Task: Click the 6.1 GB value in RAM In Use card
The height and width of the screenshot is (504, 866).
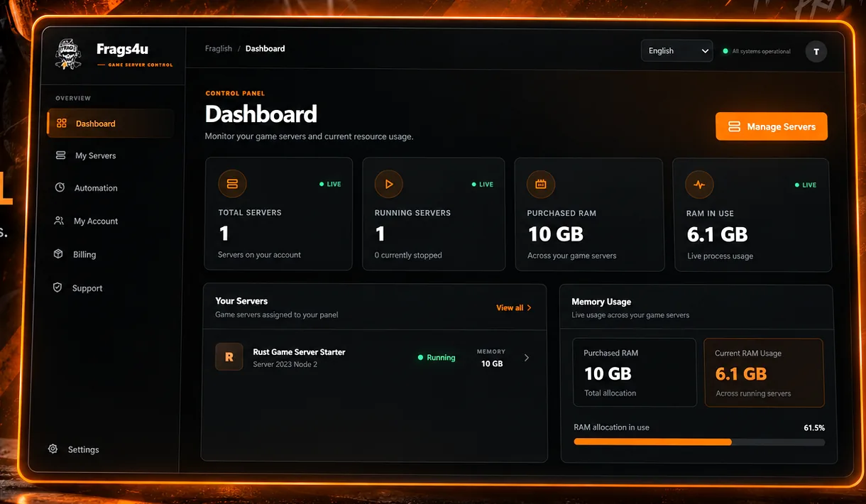Action: tap(718, 234)
